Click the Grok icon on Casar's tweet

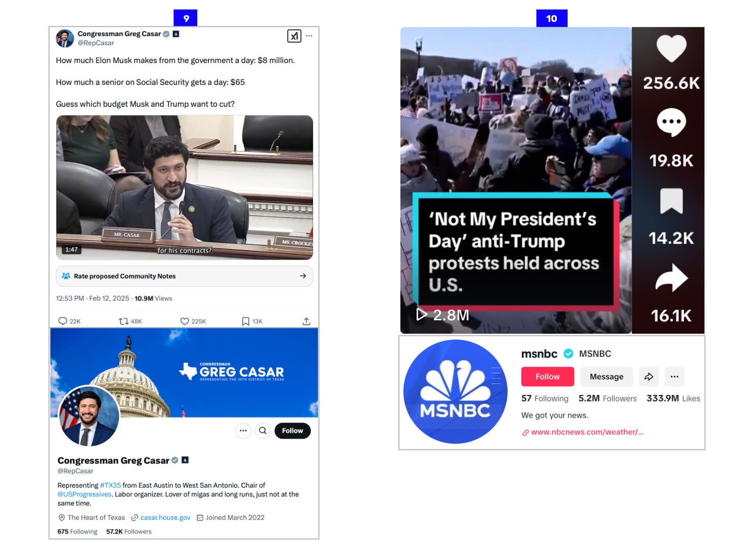pos(294,36)
